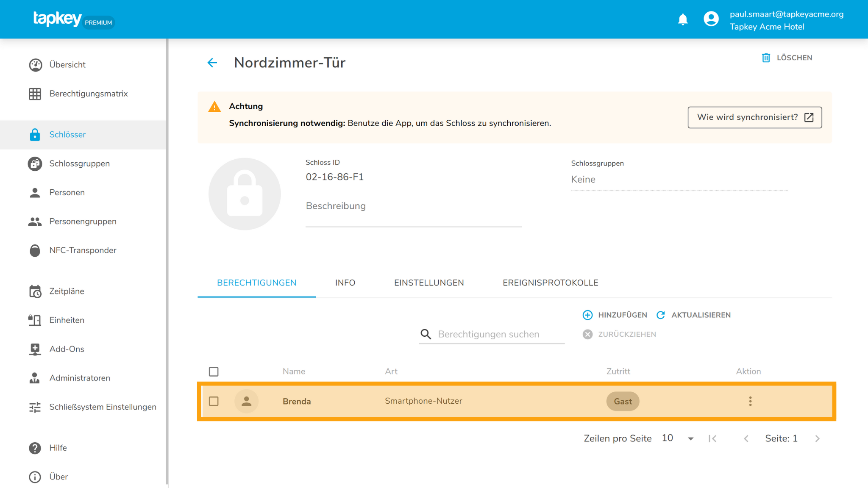The height and width of the screenshot is (488, 868).
Task: Open Berechtigungsmatrix in the sidebar
Action: click(83, 94)
